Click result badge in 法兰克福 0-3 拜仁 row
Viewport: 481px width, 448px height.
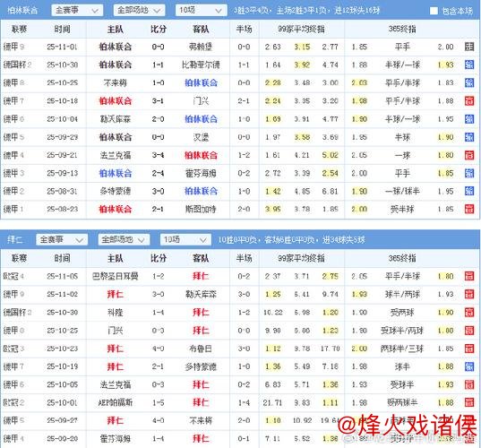[469, 384]
